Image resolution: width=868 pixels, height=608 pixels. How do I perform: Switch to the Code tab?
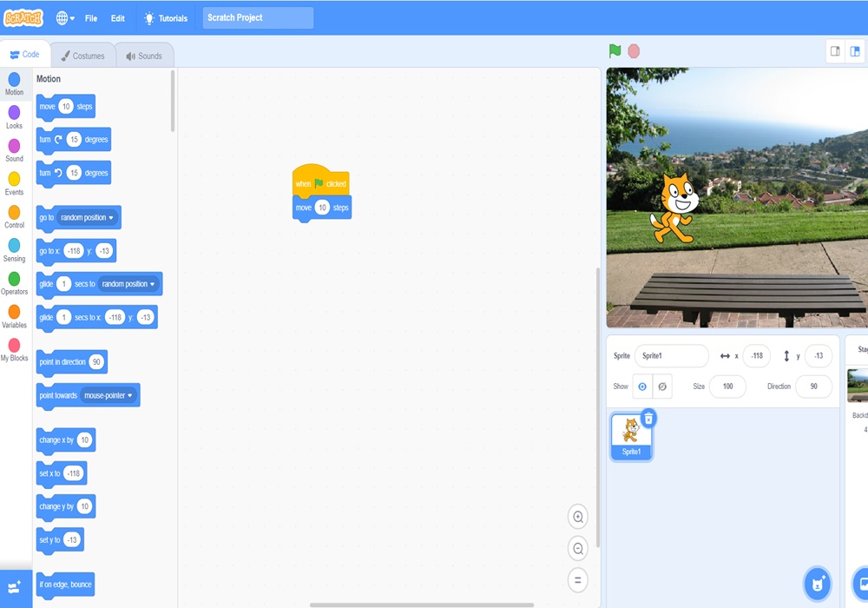(25, 54)
